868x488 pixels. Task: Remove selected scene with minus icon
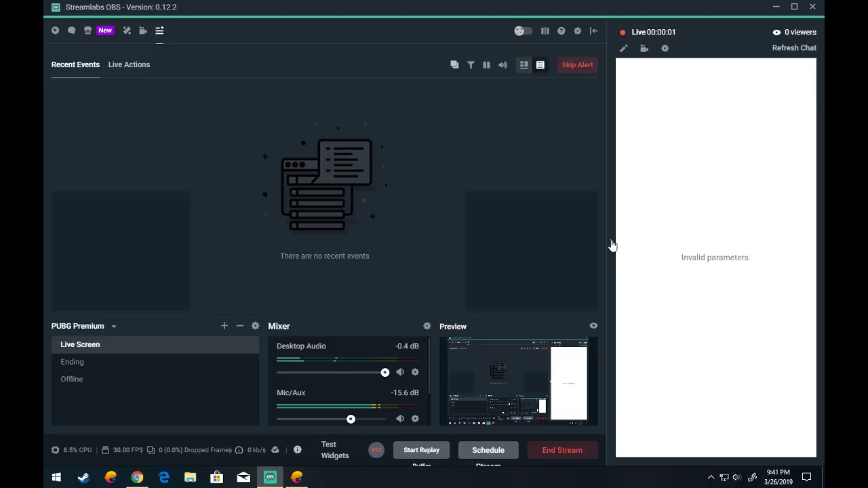click(239, 326)
